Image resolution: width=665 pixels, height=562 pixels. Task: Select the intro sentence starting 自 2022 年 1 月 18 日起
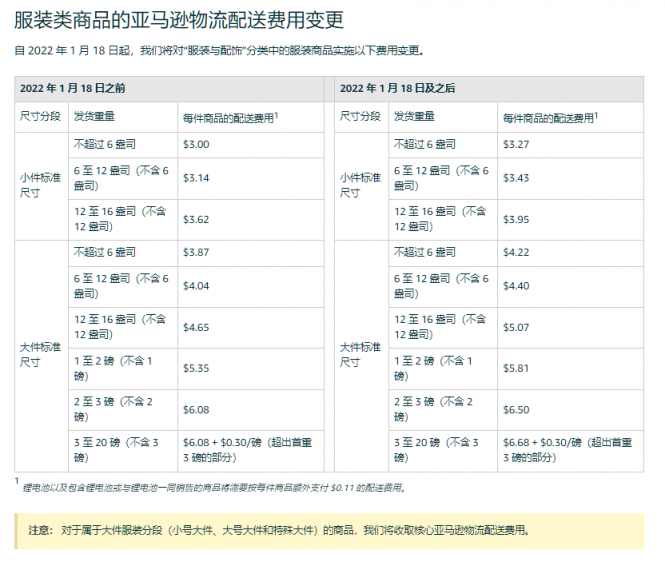(220, 51)
